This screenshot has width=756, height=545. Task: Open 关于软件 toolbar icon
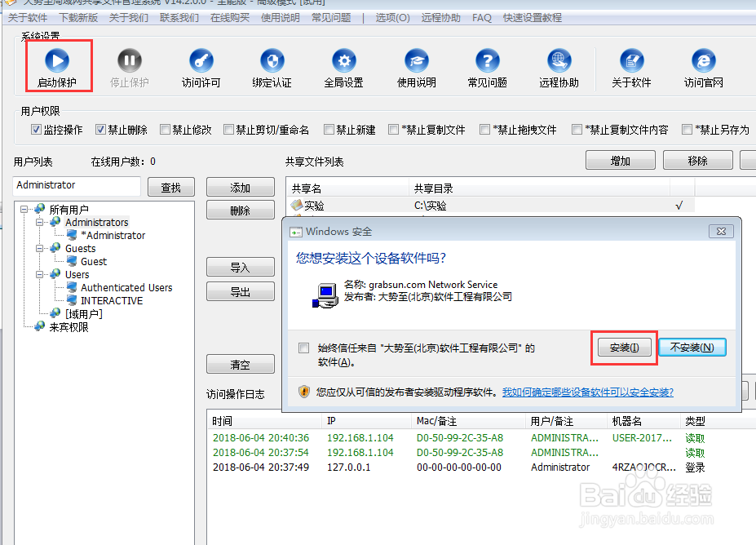(x=631, y=60)
